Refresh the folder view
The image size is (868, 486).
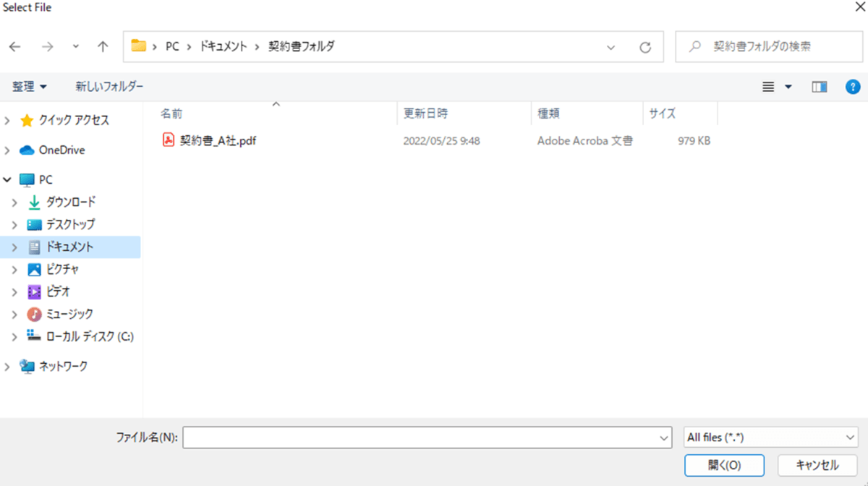click(645, 47)
